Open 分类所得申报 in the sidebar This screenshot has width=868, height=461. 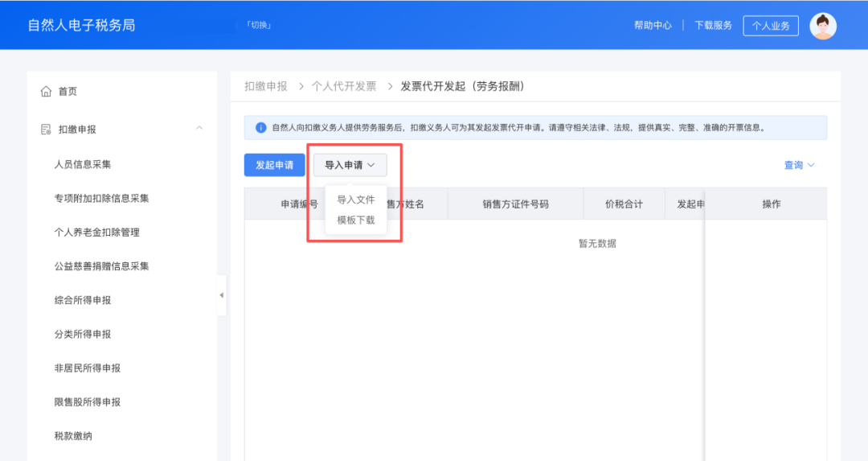click(83, 334)
